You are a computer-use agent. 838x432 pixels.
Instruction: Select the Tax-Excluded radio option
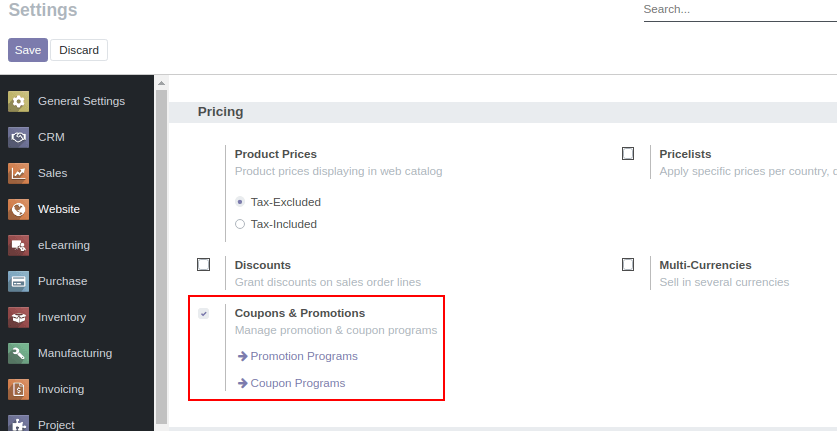coord(240,202)
